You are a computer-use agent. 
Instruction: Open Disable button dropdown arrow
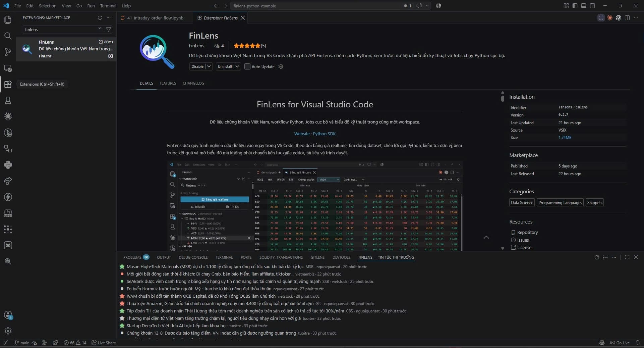(x=209, y=66)
